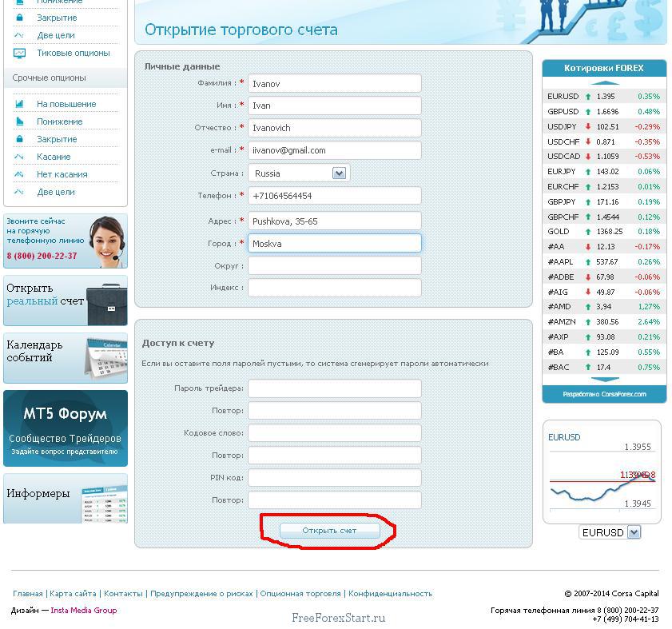This screenshot has width=672, height=629.
Task: Select 'Срочные опционы' section header
Action: pyautogui.click(x=50, y=78)
